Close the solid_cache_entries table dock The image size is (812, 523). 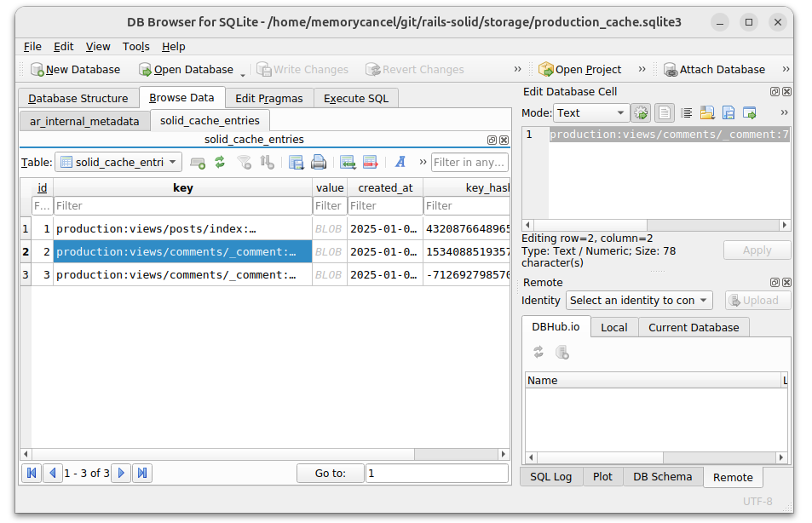[x=504, y=140]
